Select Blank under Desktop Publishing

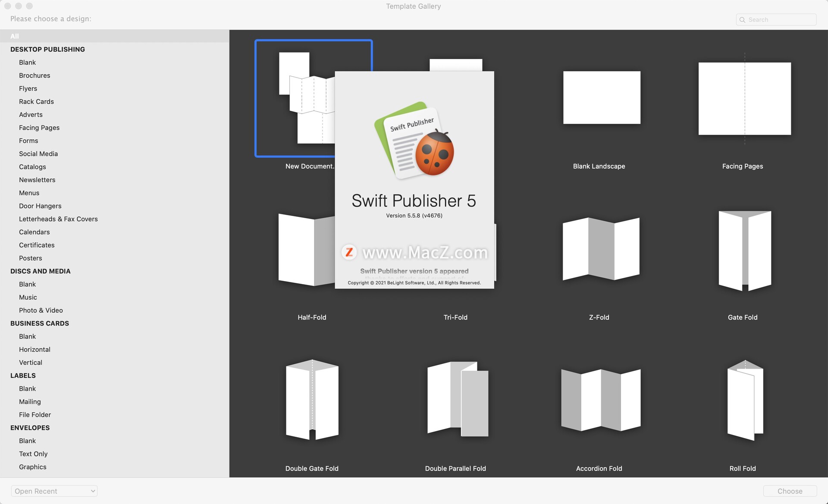27,63
